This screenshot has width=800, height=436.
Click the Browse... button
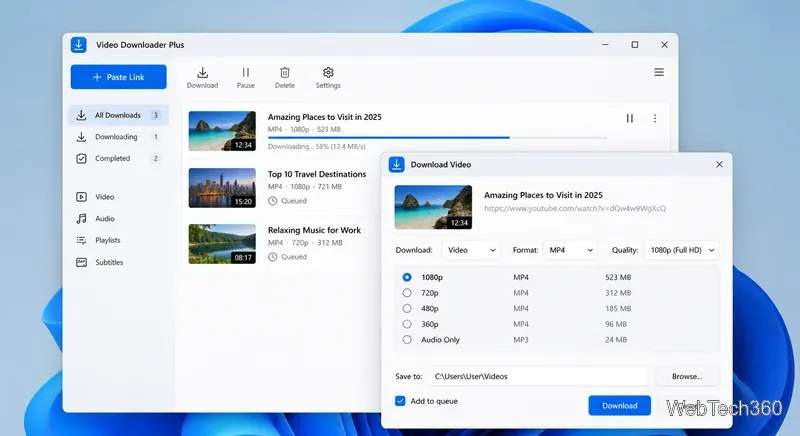pos(687,377)
